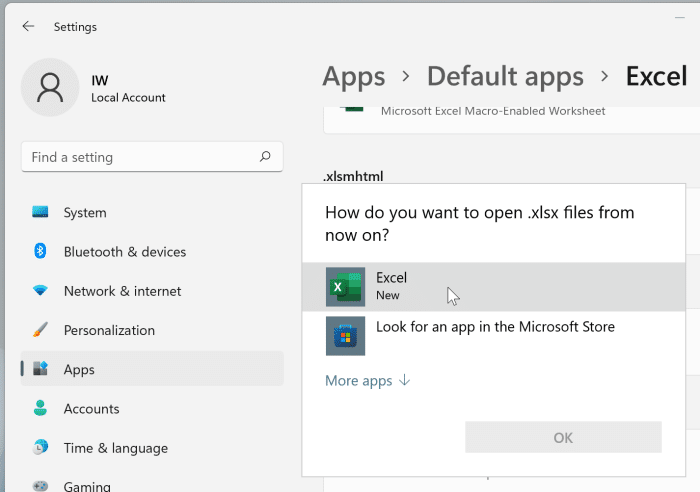Viewport: 700px width, 492px height.
Task: Open the user account avatar picture
Action: (50, 87)
